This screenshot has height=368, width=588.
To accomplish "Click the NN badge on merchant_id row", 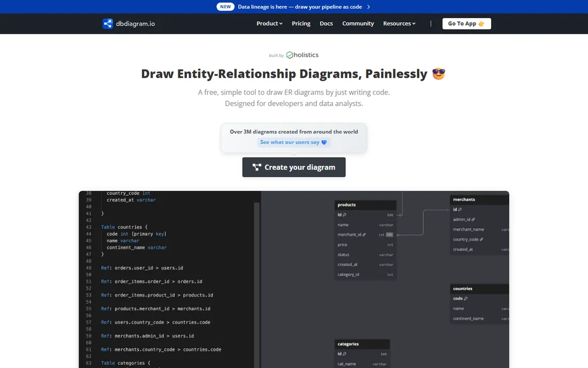I will tap(389, 235).
